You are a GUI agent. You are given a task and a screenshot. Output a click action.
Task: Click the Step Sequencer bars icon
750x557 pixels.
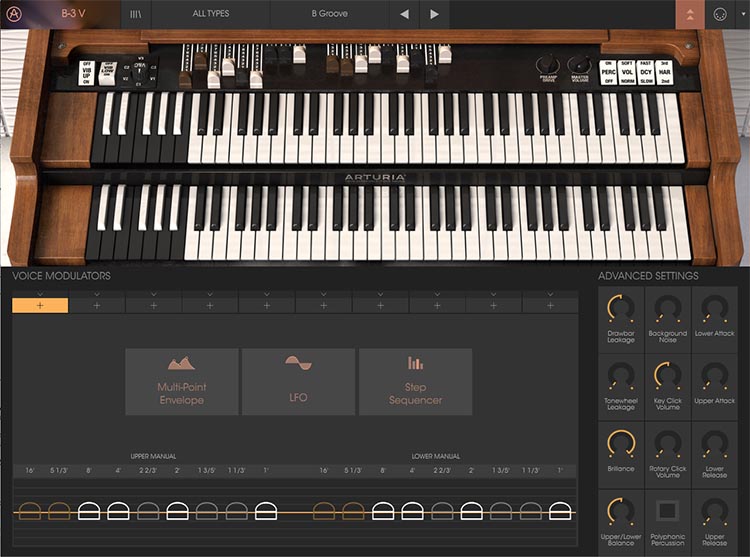coord(415,363)
